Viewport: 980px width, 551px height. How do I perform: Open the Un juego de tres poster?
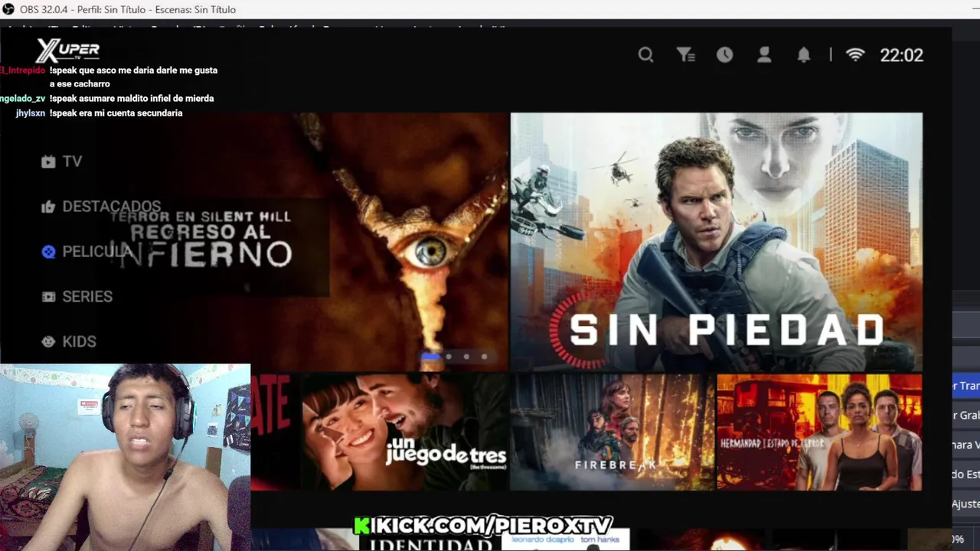pos(405,432)
